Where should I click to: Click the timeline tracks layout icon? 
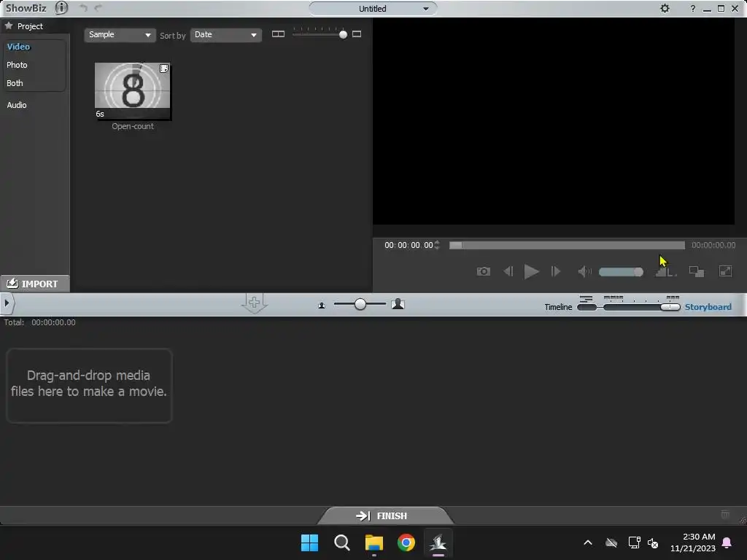pyautogui.click(x=586, y=298)
